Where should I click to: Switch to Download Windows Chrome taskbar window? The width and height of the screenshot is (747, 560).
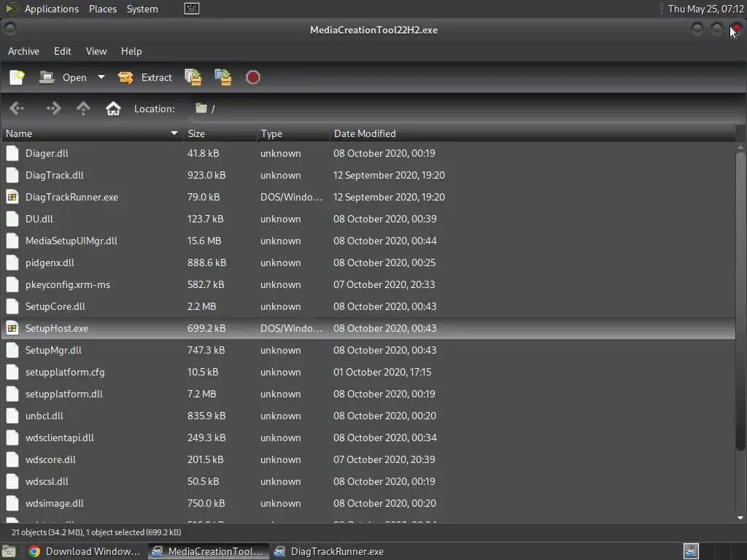85,551
